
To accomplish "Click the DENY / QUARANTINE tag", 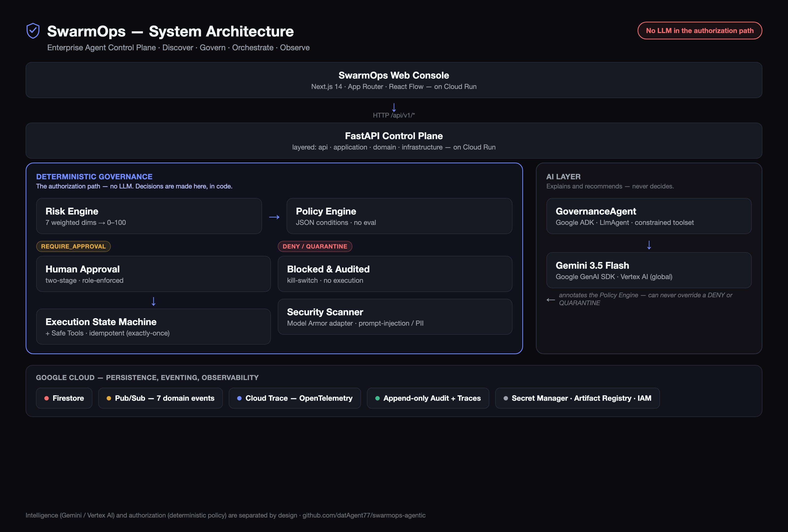I will pos(315,247).
